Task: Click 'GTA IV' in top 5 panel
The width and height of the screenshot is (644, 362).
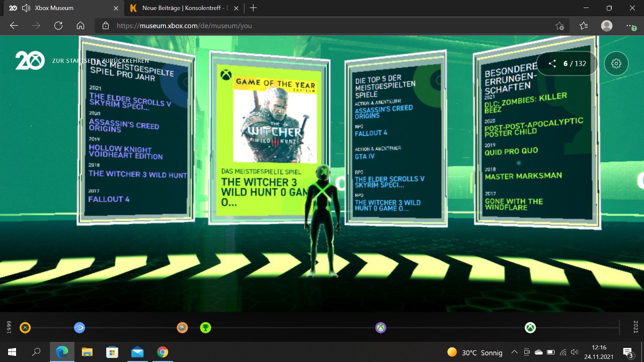Action: [x=365, y=156]
